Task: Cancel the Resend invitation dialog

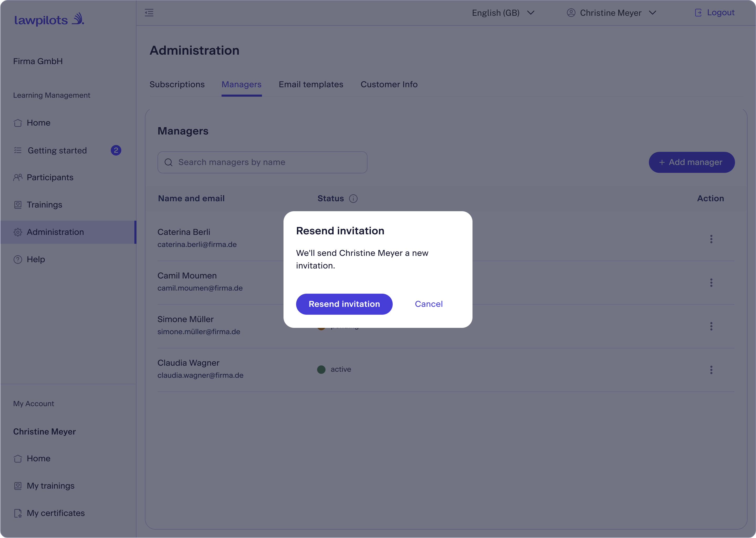Action: coord(429,304)
